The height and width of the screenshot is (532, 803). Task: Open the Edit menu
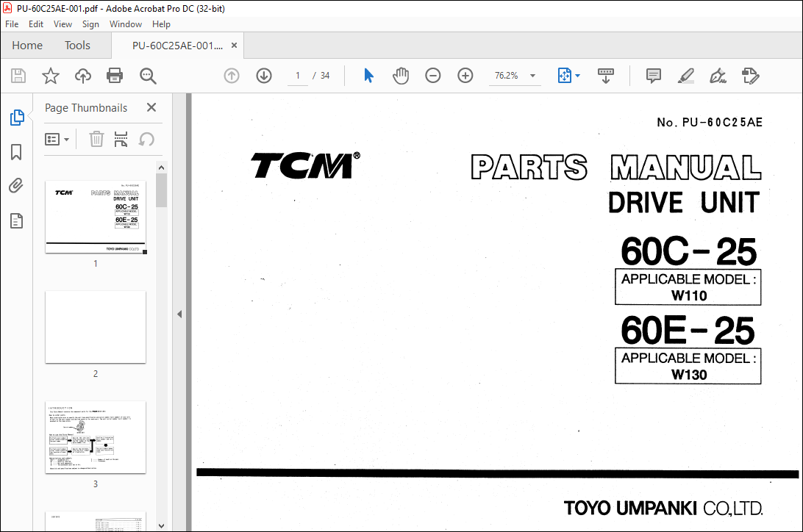click(36, 24)
